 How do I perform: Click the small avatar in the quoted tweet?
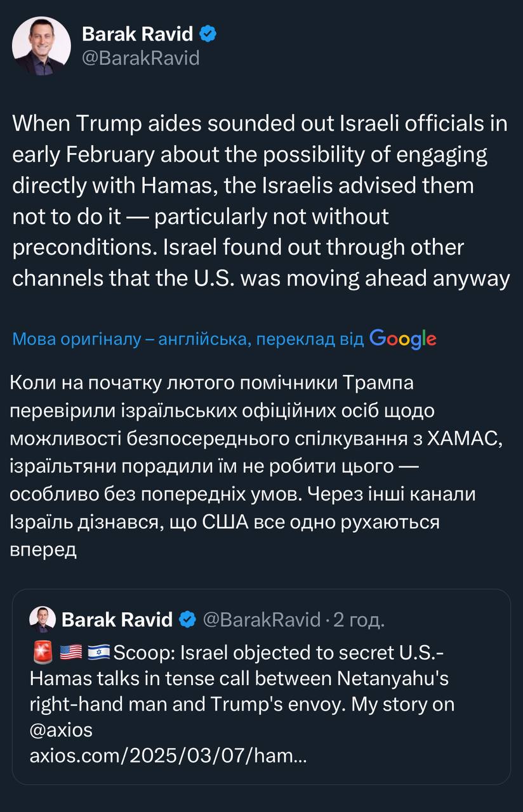point(43,619)
